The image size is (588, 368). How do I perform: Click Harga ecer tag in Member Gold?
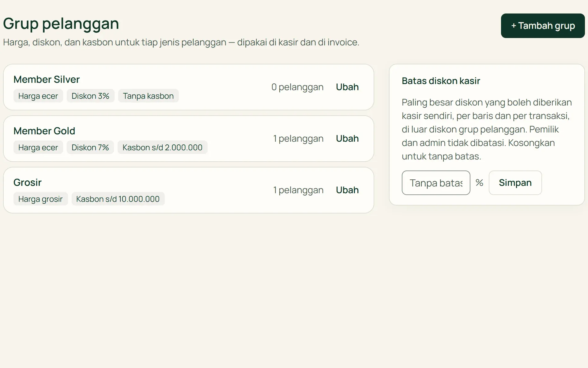coord(38,148)
